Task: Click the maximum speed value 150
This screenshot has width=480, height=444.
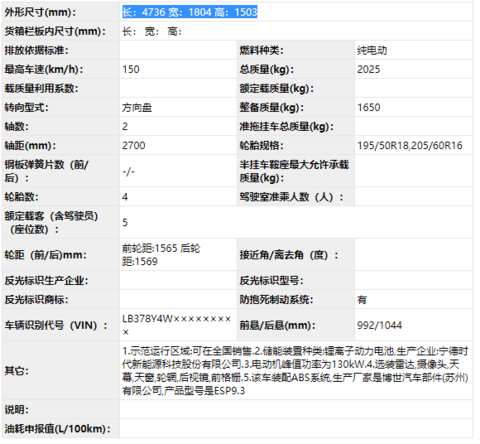Action: coord(131,69)
